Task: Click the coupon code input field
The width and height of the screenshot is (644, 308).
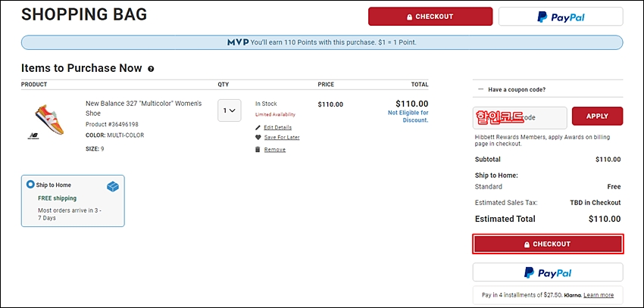Action: [520, 118]
